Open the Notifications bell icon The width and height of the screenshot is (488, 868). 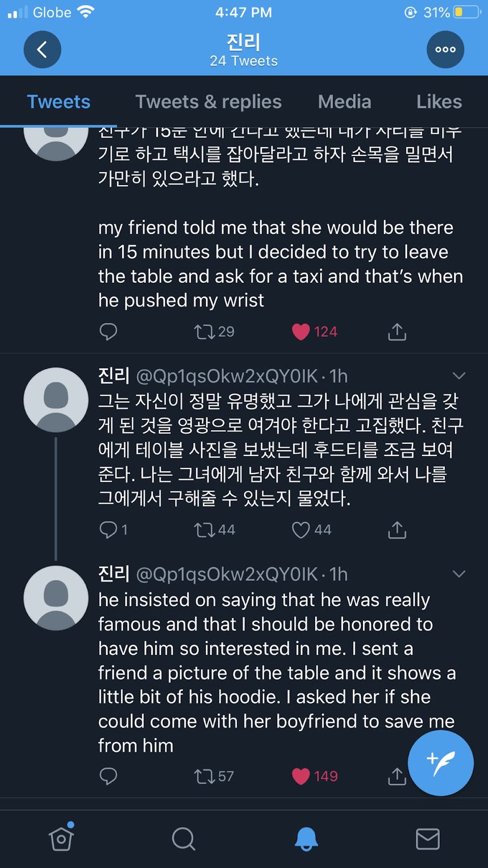click(306, 839)
